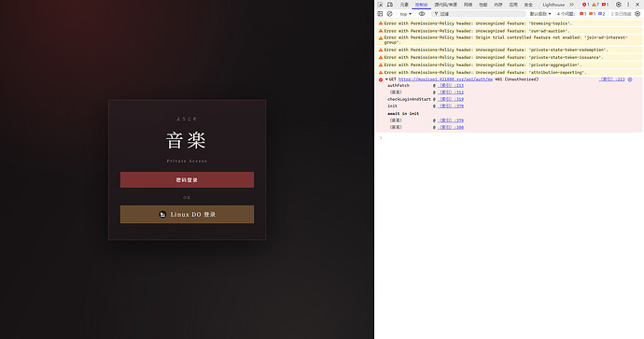Click the 密码登录 password login button
Image resolution: width=644 pixels, height=339 pixels.
pos(187,180)
